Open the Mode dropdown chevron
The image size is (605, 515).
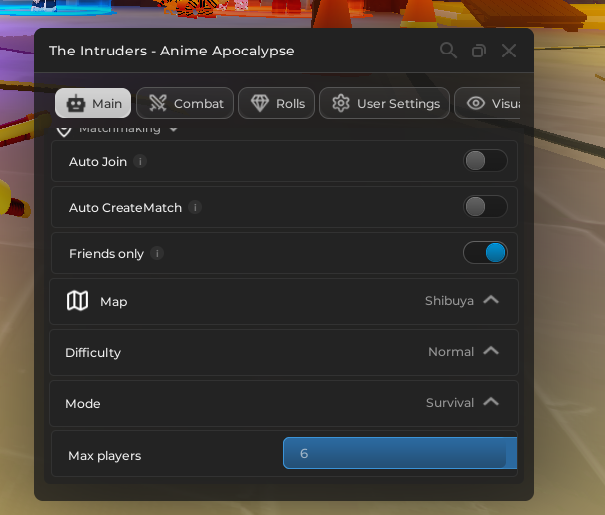pyautogui.click(x=491, y=402)
